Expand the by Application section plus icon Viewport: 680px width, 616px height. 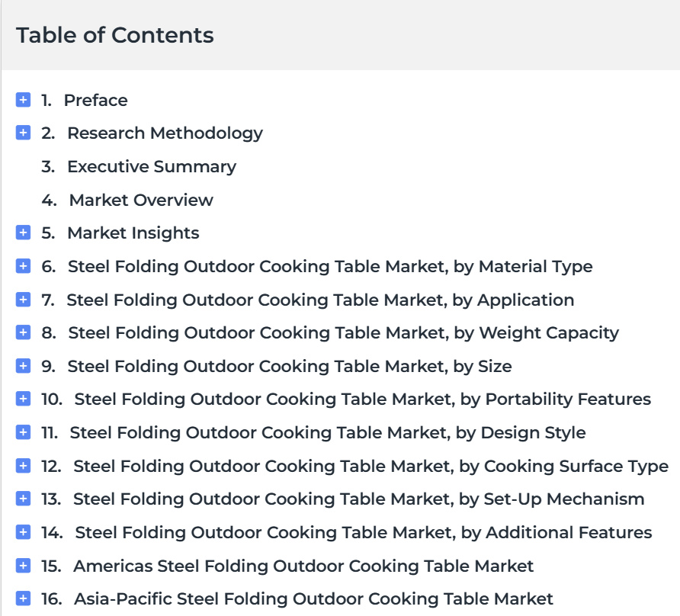(x=23, y=300)
